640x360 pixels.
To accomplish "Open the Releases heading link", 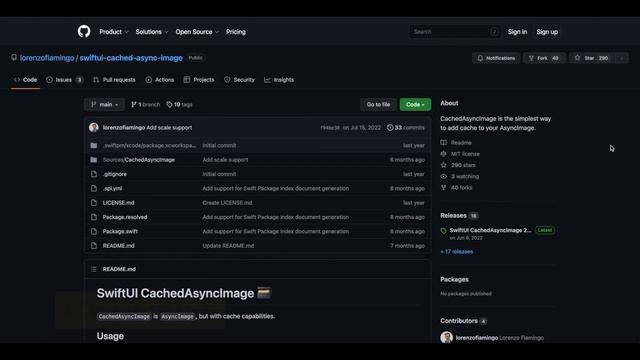I will [x=453, y=215].
